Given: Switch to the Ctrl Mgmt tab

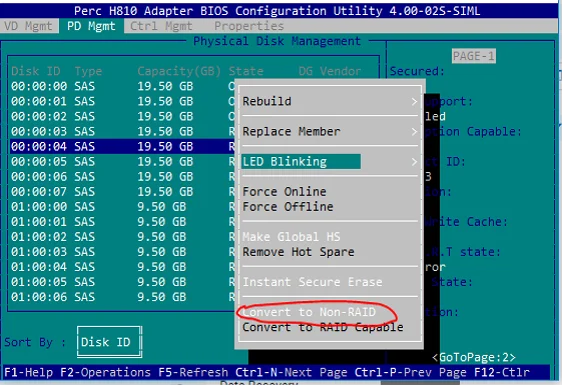Looking at the screenshot, I should point(161,26).
